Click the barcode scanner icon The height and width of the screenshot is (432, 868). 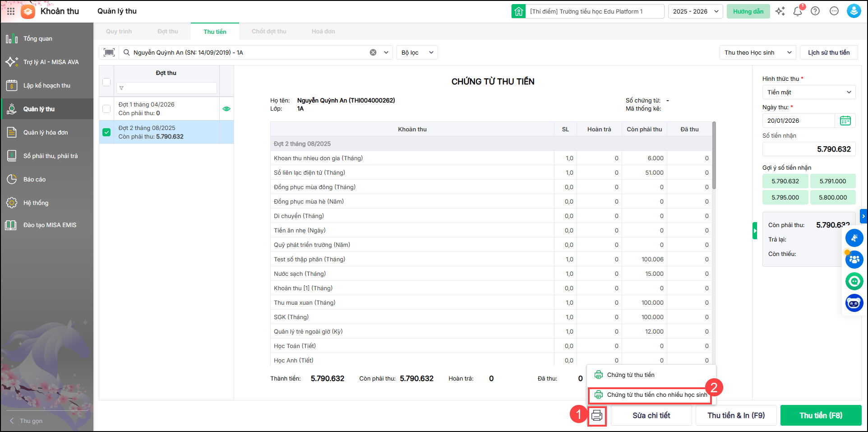(109, 52)
